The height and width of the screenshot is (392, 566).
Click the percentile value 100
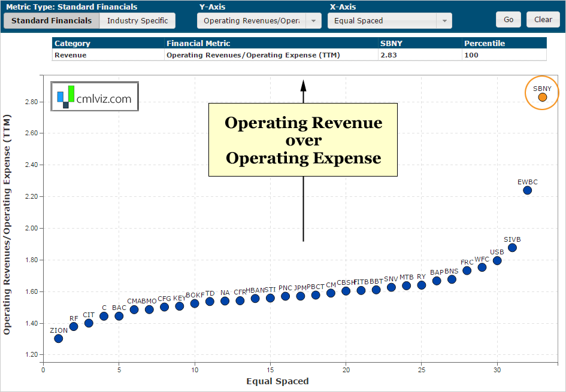point(504,55)
